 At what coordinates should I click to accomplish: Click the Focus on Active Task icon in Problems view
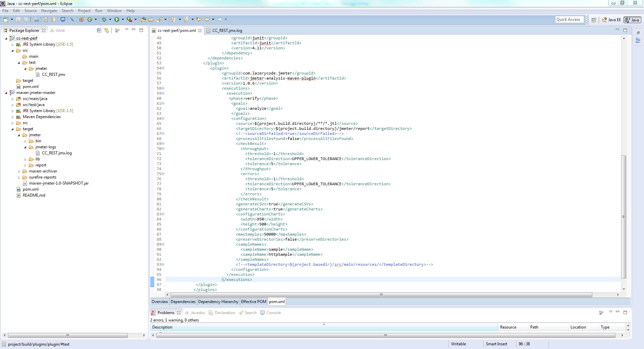coord(601,312)
